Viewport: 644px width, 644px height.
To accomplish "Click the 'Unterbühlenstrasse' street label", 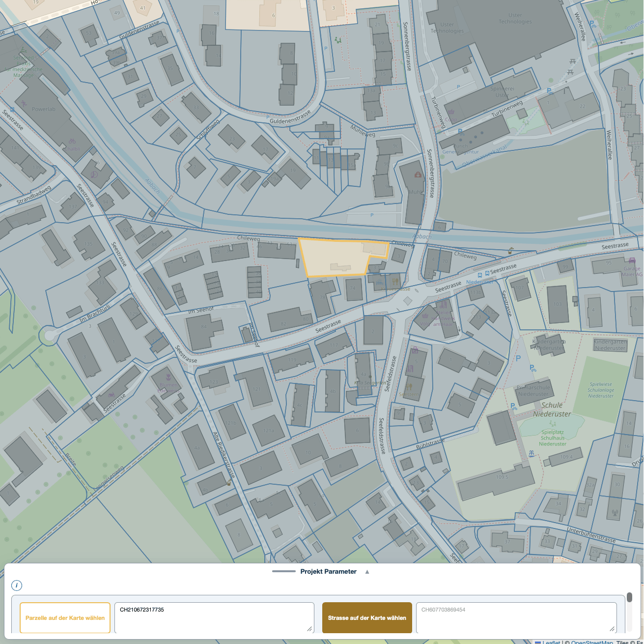I will tap(591, 535).
